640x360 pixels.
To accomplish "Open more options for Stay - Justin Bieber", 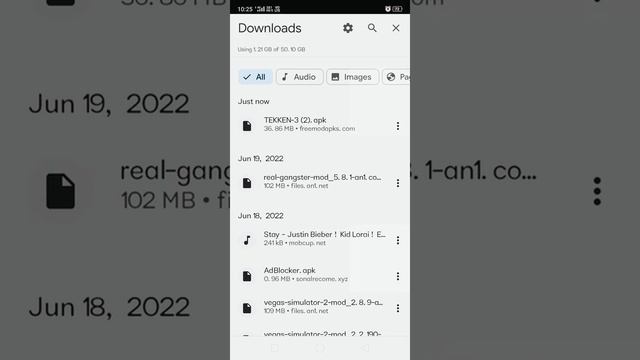I will pos(398,240).
